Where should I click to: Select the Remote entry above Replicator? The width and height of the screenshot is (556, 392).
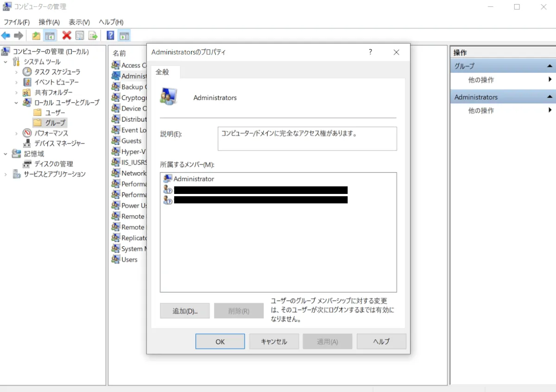(x=129, y=227)
